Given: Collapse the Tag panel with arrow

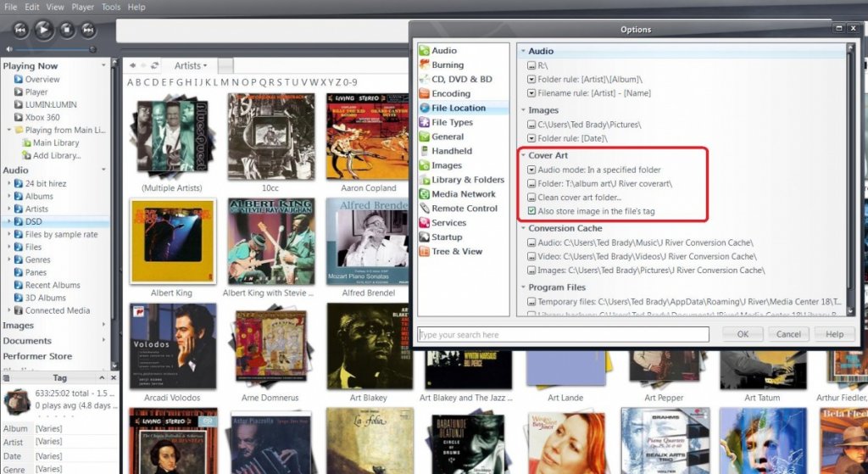Looking at the screenshot, I should (x=102, y=377).
